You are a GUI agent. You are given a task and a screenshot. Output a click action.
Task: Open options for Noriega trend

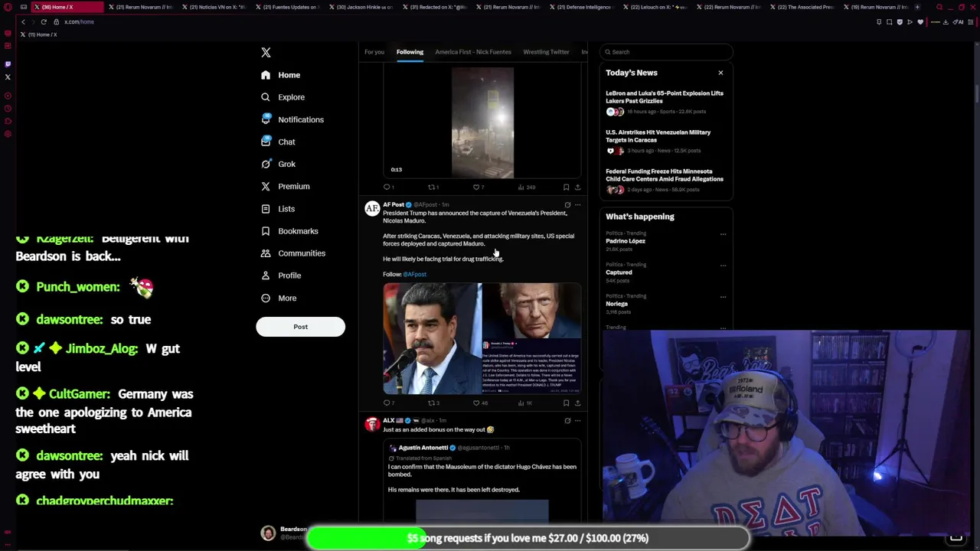pos(723,297)
